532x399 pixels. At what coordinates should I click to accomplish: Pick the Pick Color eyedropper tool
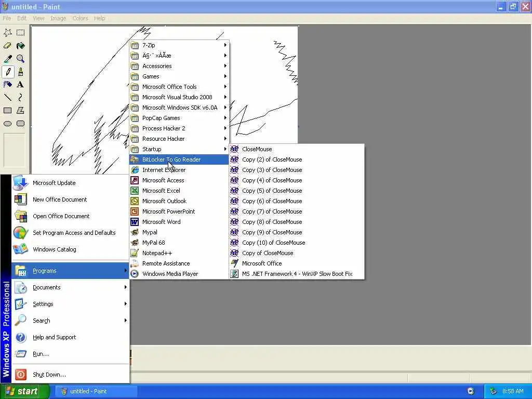7,59
